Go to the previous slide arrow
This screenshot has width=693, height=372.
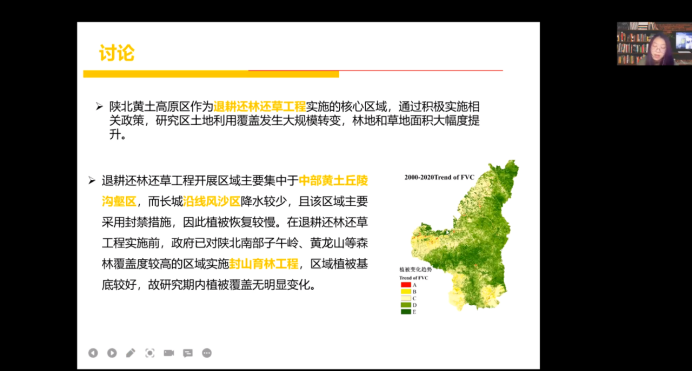pos(93,353)
